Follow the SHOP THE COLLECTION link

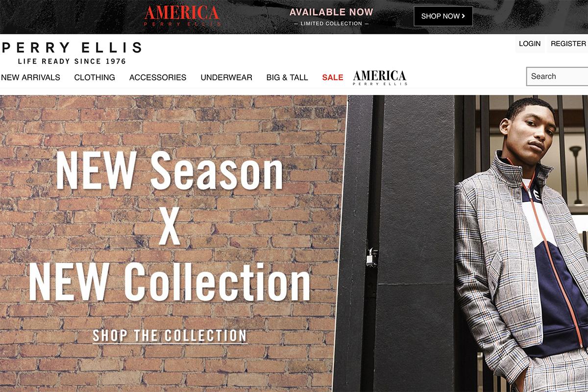pyautogui.click(x=170, y=336)
